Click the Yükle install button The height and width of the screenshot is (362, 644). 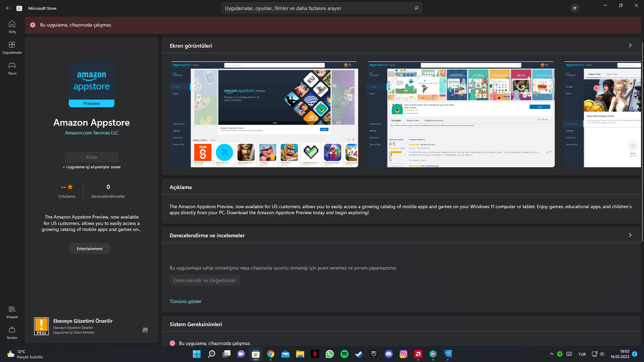[91, 157]
